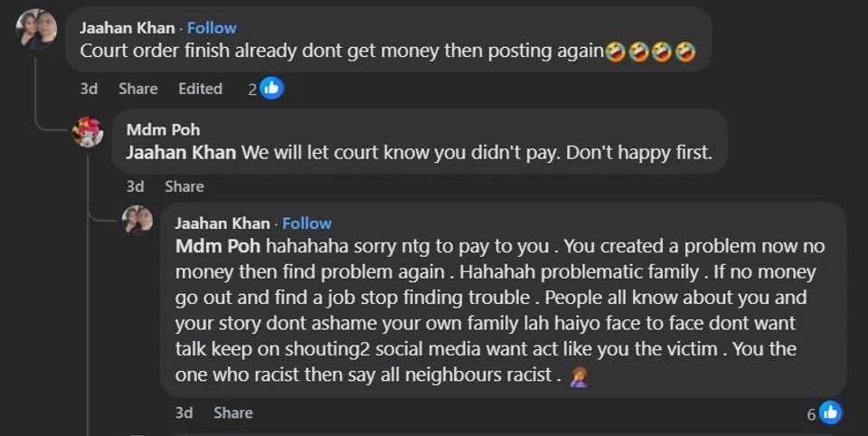Open Jaahan Khan's profile name on top comment
This screenshot has width=868, height=436.
(127, 28)
